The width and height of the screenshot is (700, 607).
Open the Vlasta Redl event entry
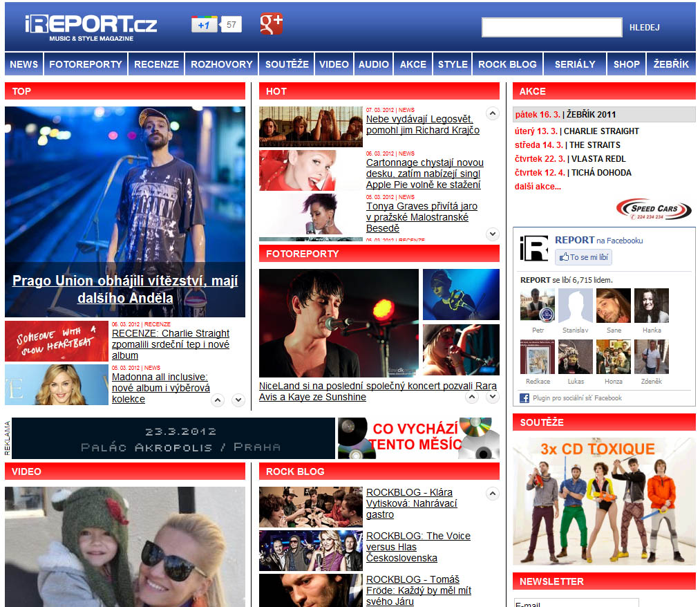coord(570,159)
